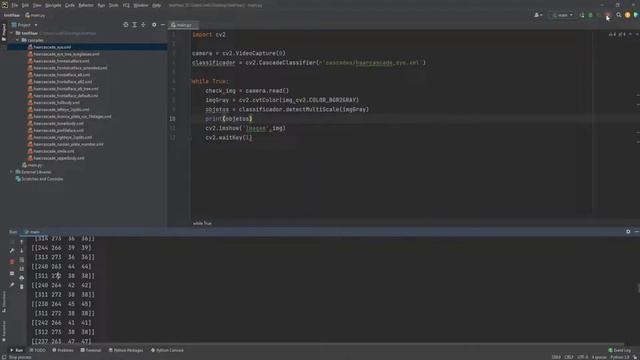This screenshot has width=640, height=360.
Task: Open the Run tool window button
Action: [x=17, y=350]
